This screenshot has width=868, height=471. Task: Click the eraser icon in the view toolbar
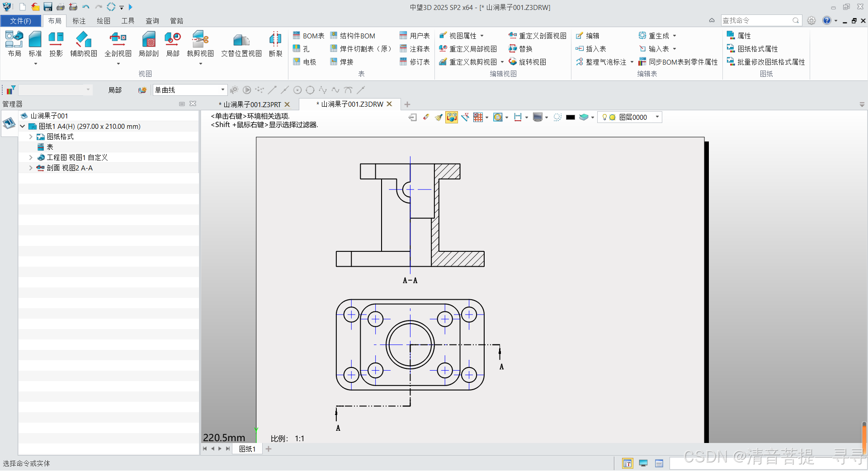click(426, 117)
